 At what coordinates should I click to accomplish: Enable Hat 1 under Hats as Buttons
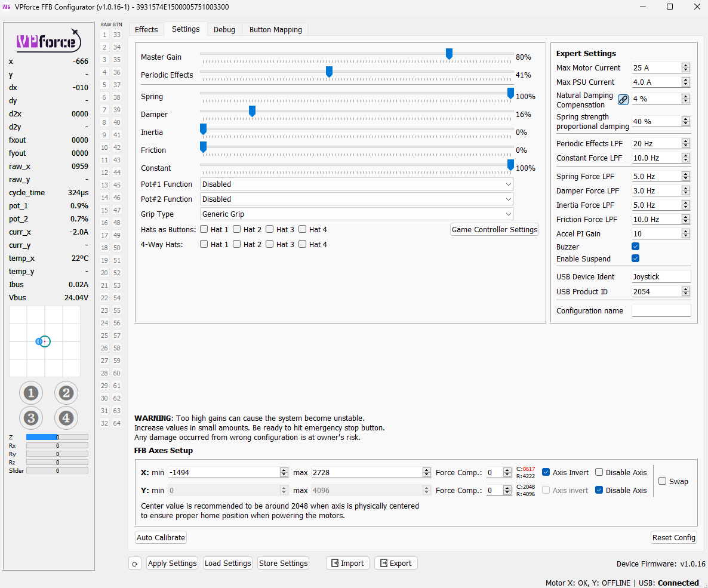204,229
